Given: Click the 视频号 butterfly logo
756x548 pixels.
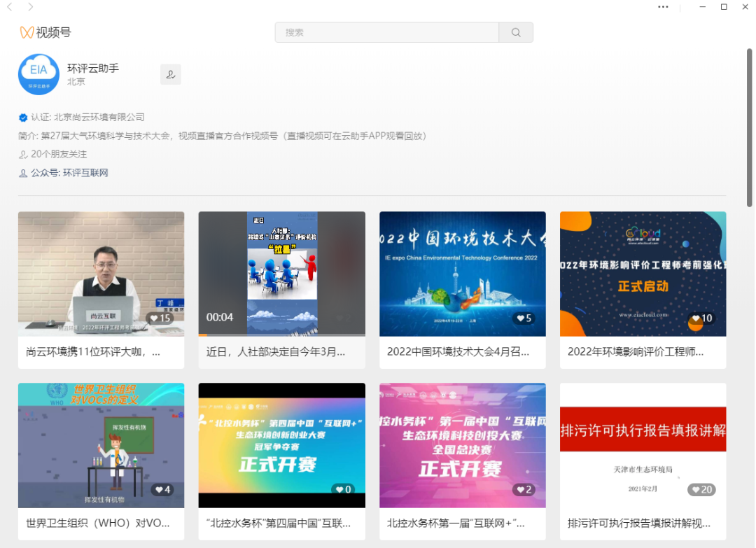Looking at the screenshot, I should 27,32.
